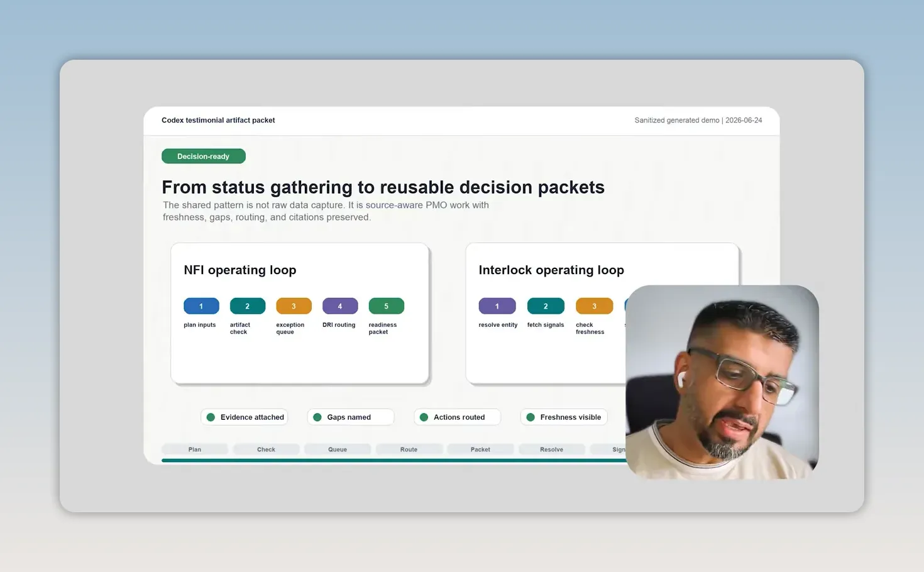Viewport: 924px width, 572px height.
Task: Click the Actions routed chip
Action: [x=458, y=417]
